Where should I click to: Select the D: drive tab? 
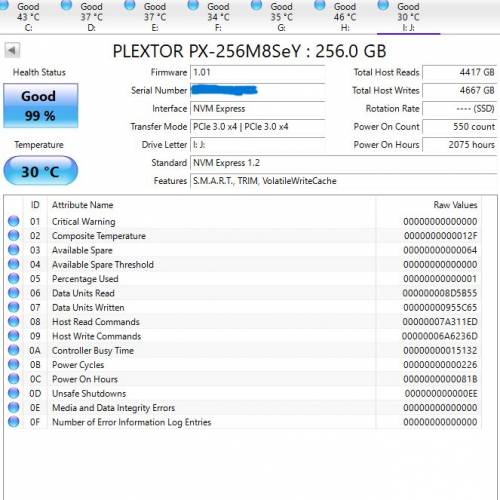click(x=92, y=16)
